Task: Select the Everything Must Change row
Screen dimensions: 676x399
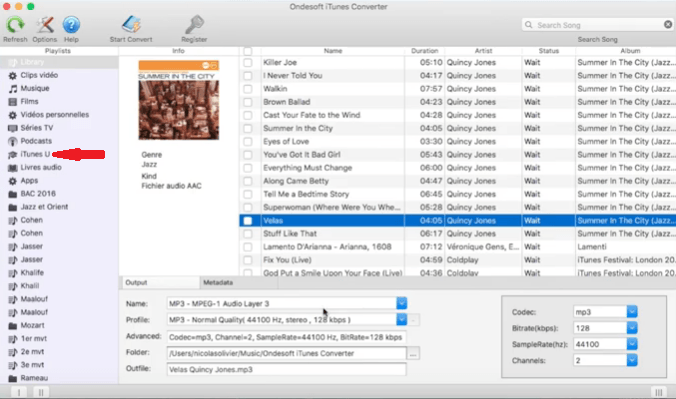Action: (457, 168)
